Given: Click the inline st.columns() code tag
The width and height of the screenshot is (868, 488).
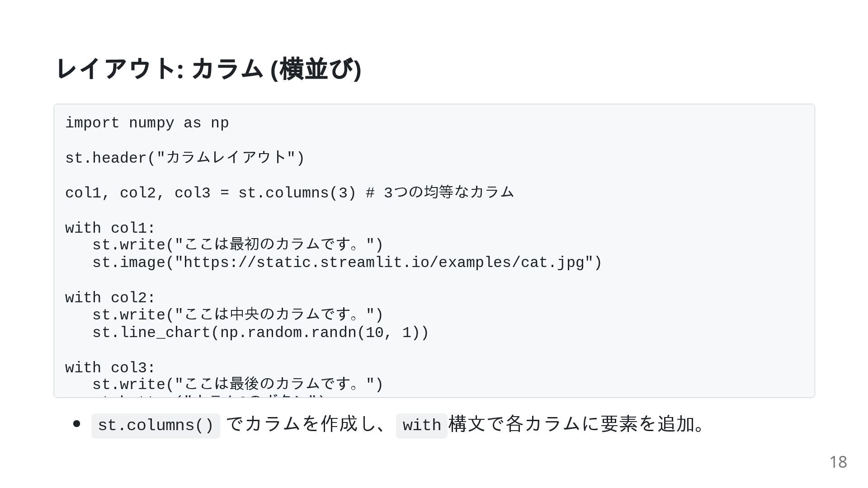Looking at the screenshot, I should 156,426.
